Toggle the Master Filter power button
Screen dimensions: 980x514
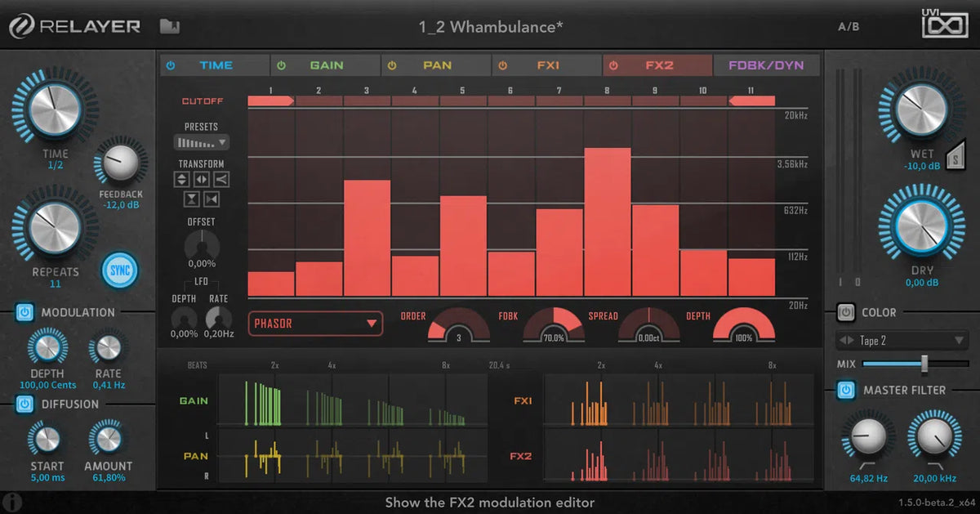pos(846,391)
